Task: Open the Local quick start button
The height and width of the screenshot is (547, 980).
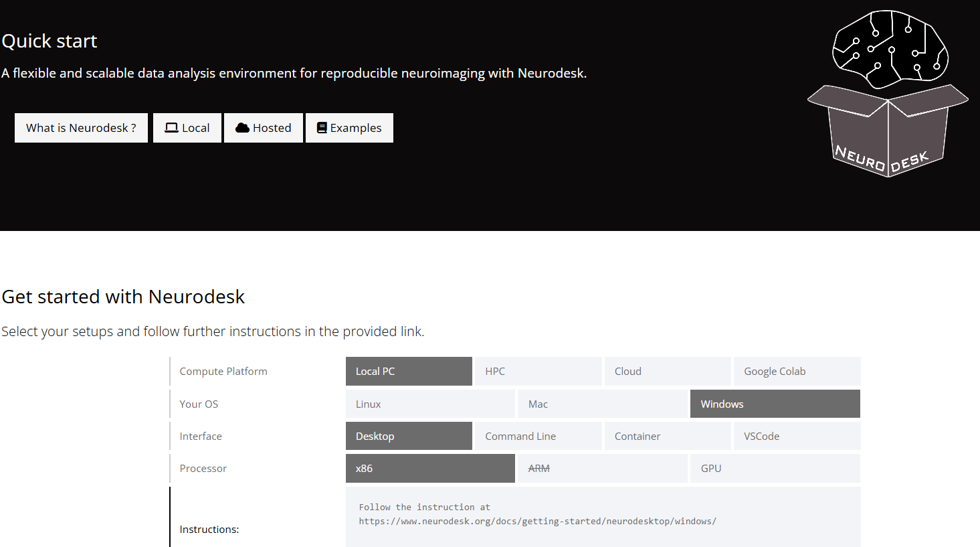Action: [x=187, y=128]
